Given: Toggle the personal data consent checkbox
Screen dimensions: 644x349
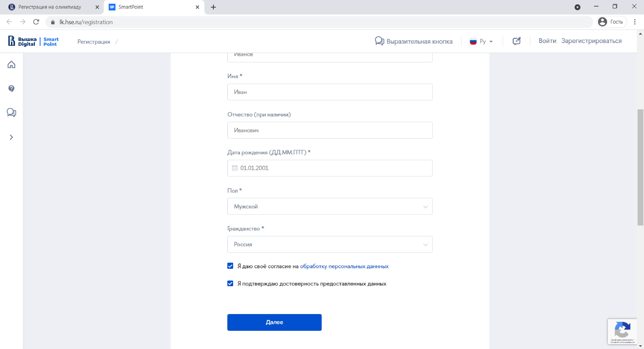Looking at the screenshot, I should [230, 266].
